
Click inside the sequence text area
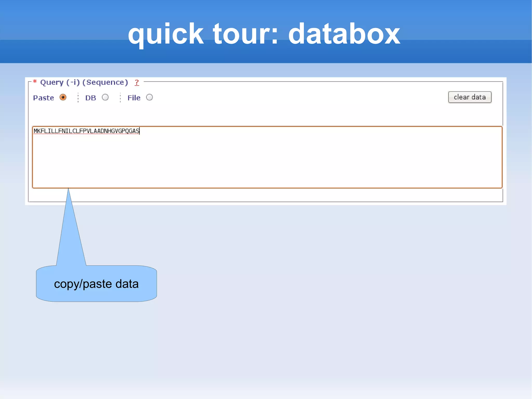point(267,157)
